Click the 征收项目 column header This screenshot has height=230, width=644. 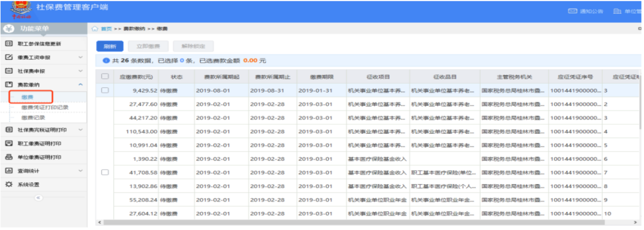(378, 76)
